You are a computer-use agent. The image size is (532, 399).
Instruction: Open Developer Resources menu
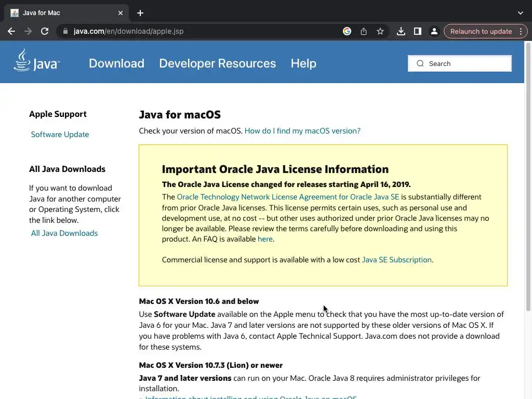coord(218,63)
